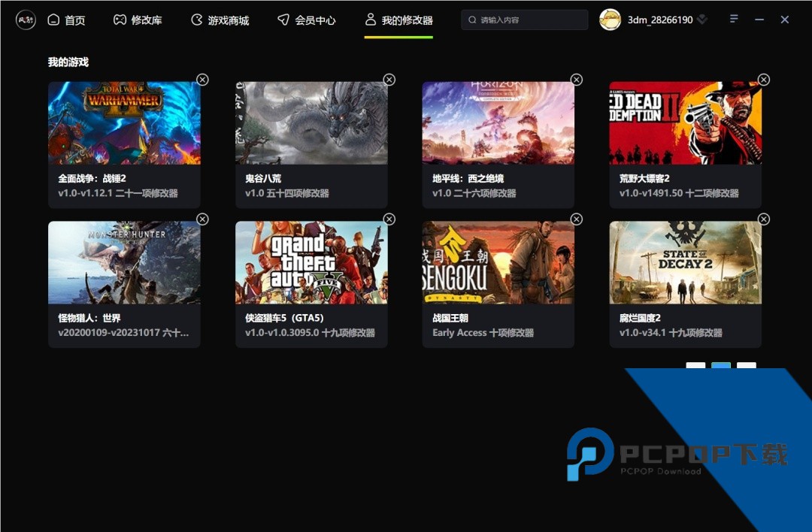Remove 战国王朝 from my games

[577, 219]
